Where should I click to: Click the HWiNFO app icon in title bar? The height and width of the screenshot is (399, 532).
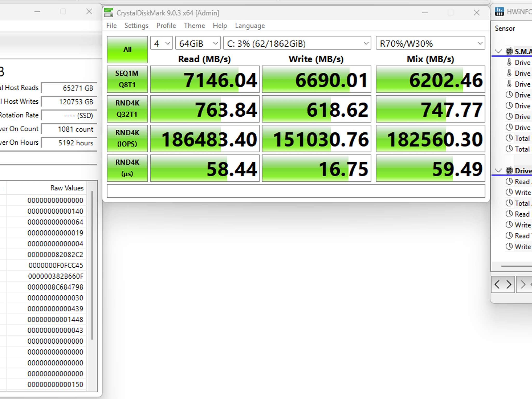499,12
